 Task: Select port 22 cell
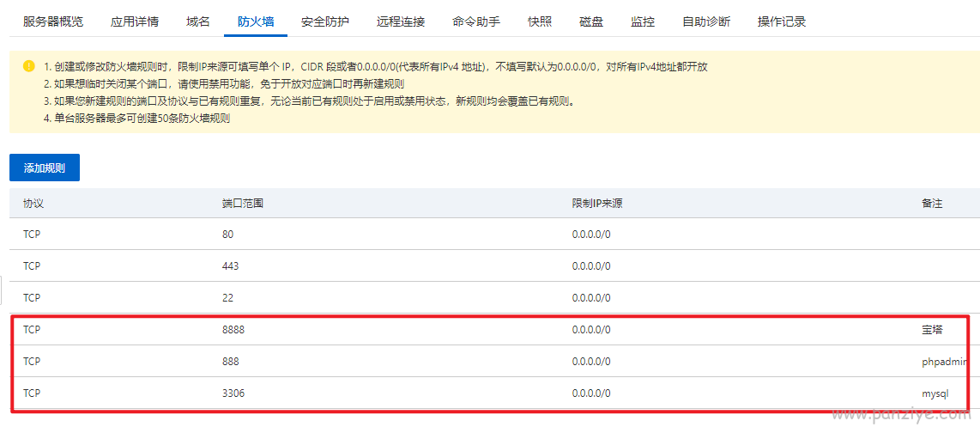pyautogui.click(x=227, y=298)
